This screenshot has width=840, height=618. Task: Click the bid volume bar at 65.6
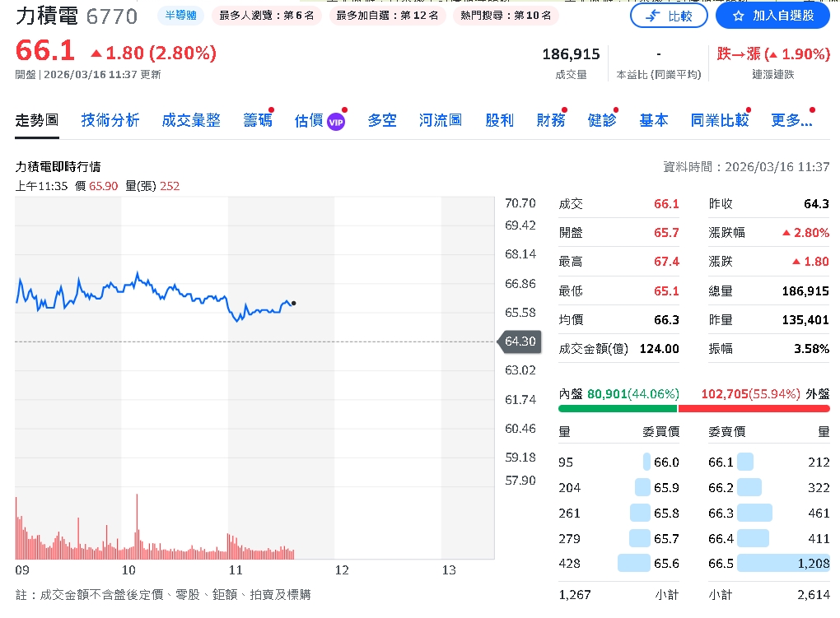coord(633,563)
